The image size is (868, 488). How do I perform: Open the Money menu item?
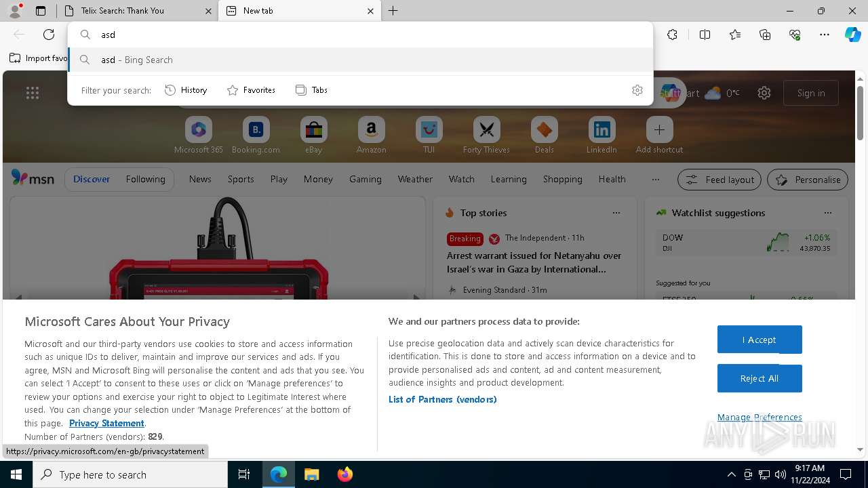click(318, 179)
